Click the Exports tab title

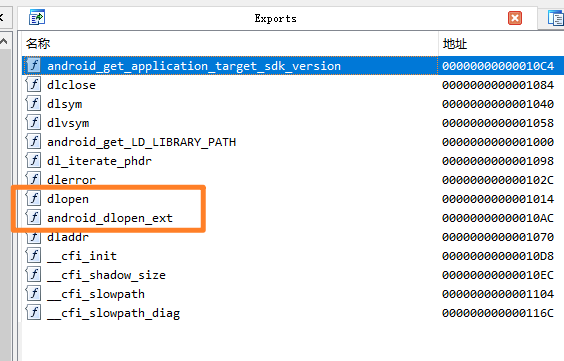[x=276, y=18]
